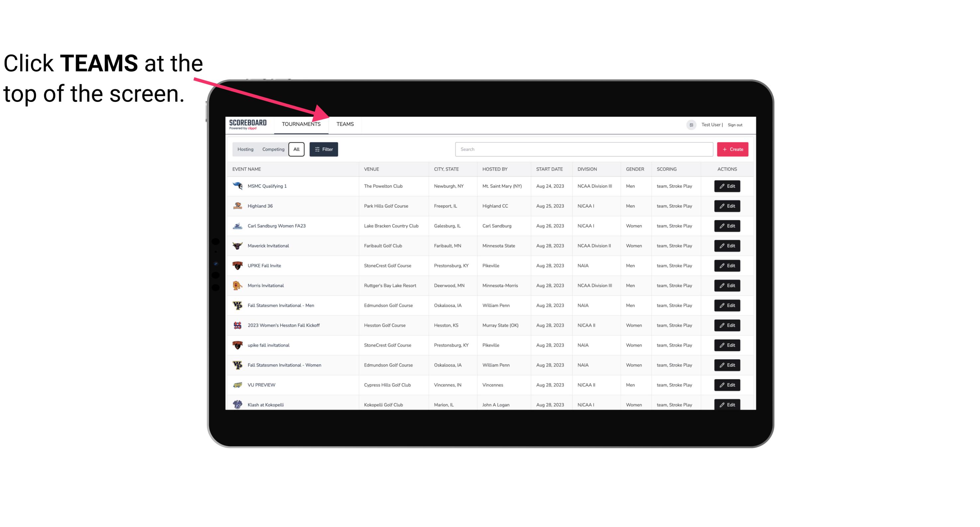980x527 pixels.
Task: Click the Edit icon for Morris Invitational
Action: 727,286
